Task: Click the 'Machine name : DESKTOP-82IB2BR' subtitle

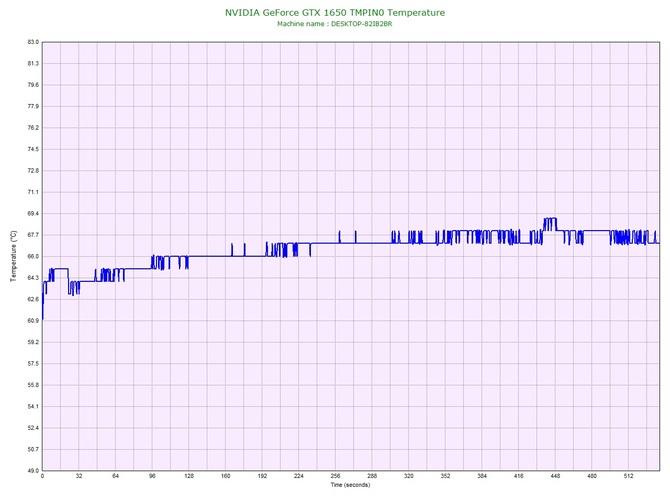Action: coord(335,24)
